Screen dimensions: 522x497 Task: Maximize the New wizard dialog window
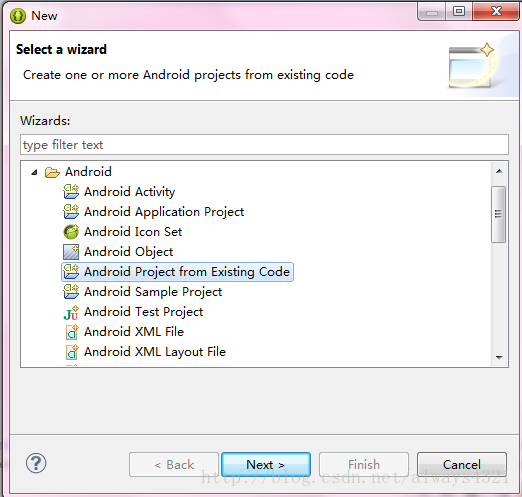point(459,12)
